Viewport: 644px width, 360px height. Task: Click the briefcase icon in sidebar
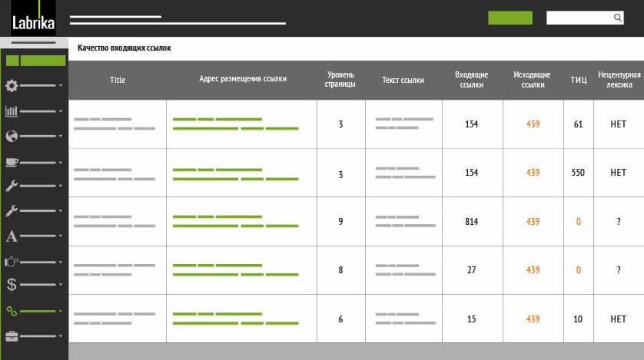click(12, 335)
